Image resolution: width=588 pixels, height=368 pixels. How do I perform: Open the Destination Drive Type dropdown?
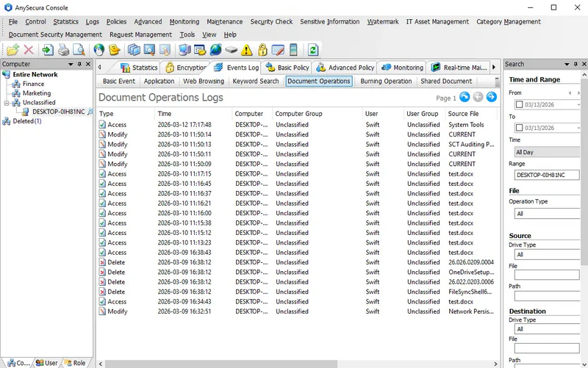547,329
